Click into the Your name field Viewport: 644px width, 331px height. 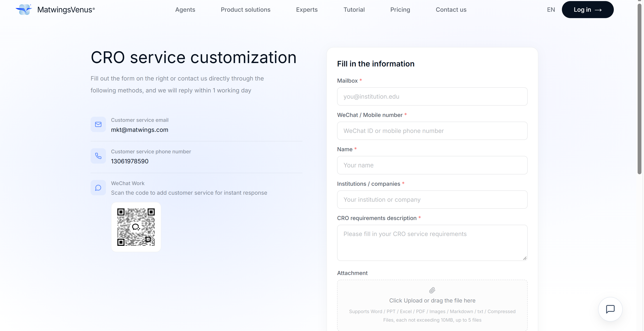point(432,165)
